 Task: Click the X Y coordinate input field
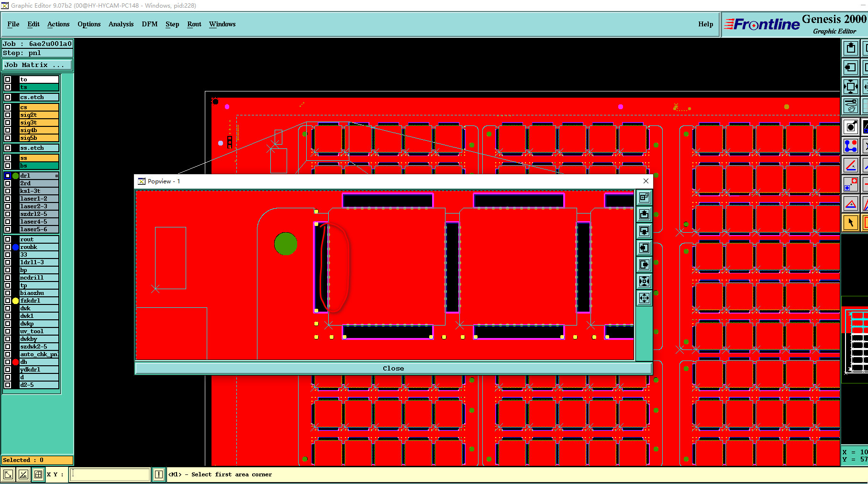click(x=111, y=474)
